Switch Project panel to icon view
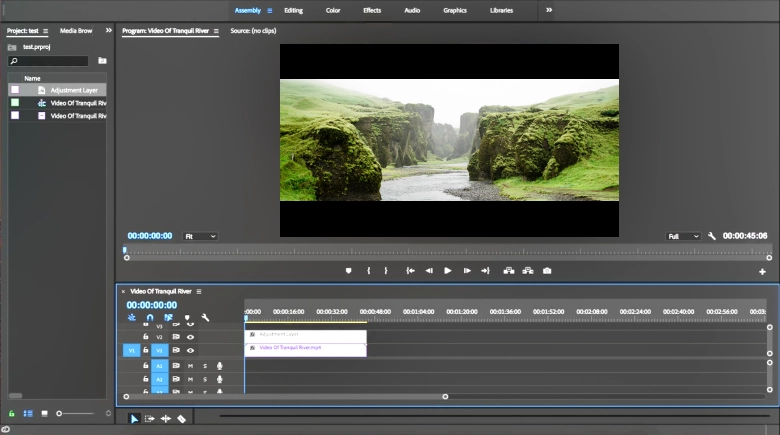Screen dimensions: 780x435 click(x=44, y=414)
